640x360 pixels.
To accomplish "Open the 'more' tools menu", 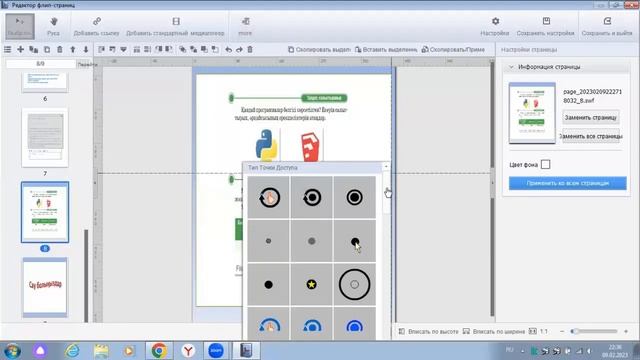I will click(245, 26).
